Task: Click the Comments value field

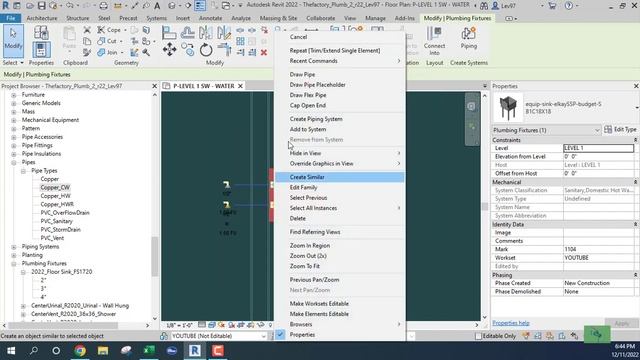Action: (x=598, y=241)
